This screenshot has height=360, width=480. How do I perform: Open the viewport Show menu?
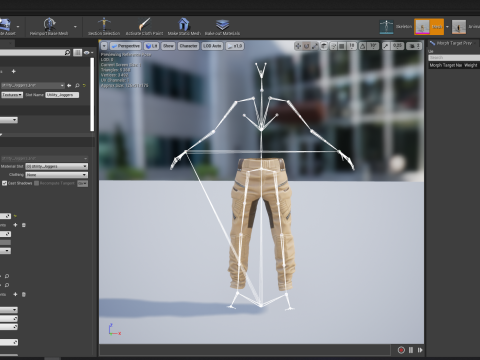168,46
